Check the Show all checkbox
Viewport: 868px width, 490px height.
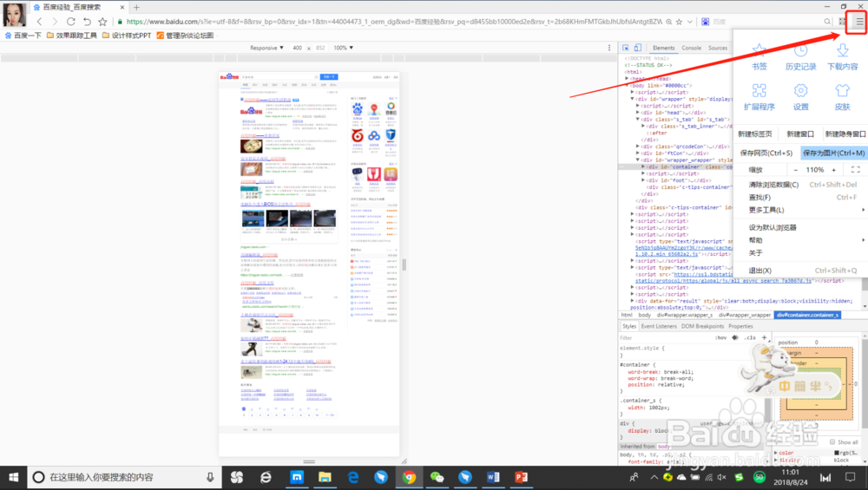[832, 442]
